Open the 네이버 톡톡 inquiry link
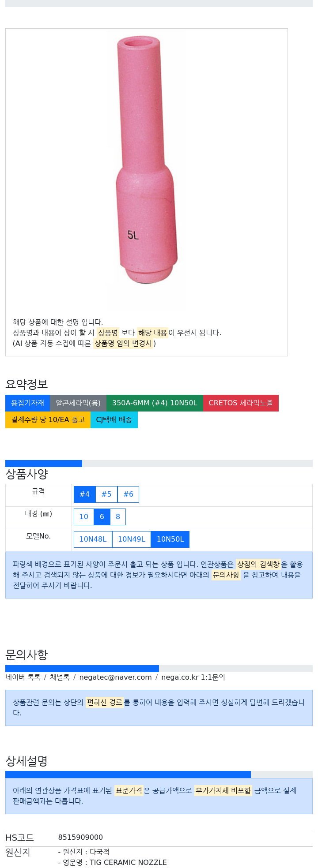This screenshot has height=868, width=318. 23,677
